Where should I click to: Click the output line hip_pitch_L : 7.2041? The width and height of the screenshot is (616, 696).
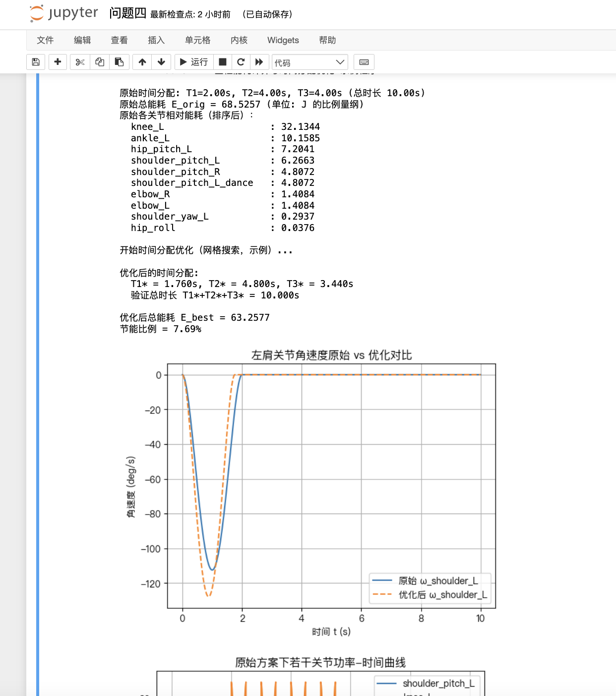[x=223, y=149]
